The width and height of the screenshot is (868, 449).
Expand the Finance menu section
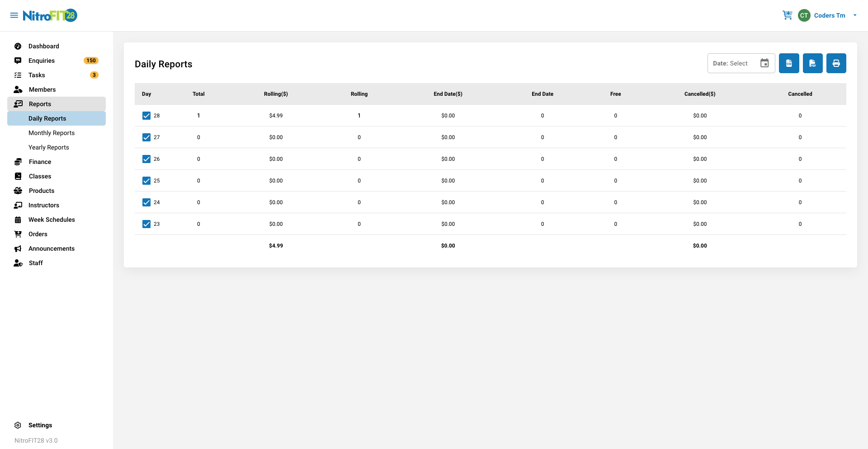point(40,162)
